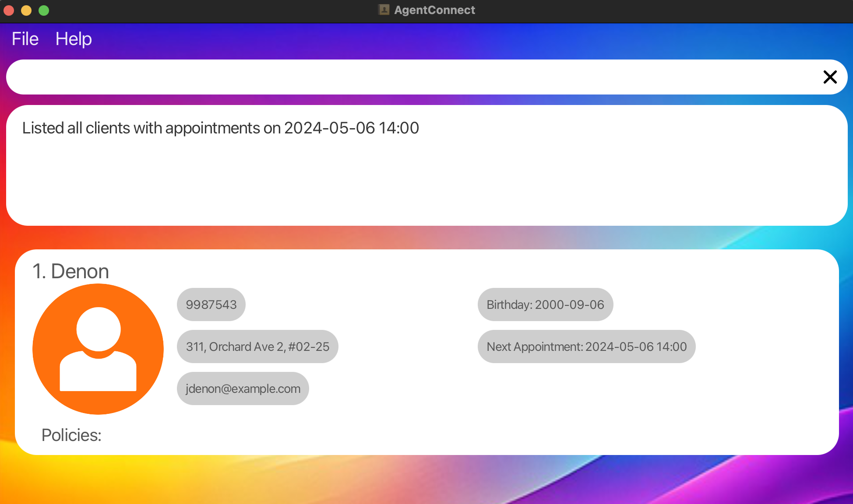Clear the command box with X icon
853x504 pixels.
click(x=830, y=77)
